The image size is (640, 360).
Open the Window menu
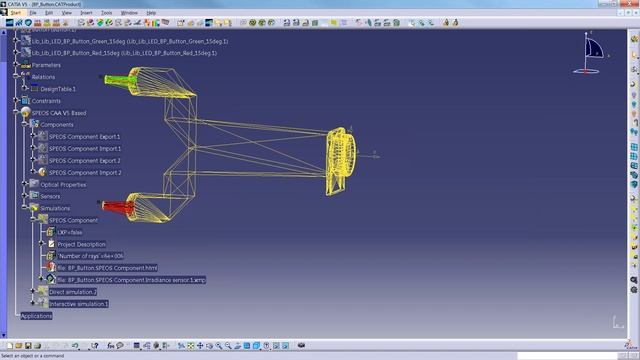[x=129, y=13]
